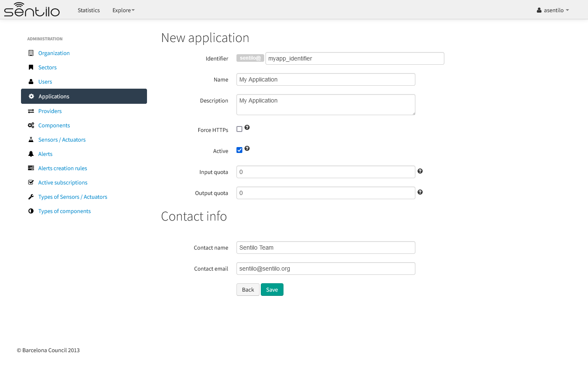Open Sensors / Actuators
The image size is (588, 374).
click(x=62, y=140)
